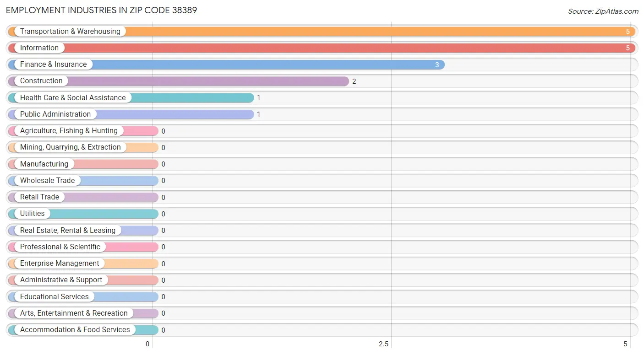Click value 5 on Information bar
The width and height of the screenshot is (644, 355).
coord(628,48)
